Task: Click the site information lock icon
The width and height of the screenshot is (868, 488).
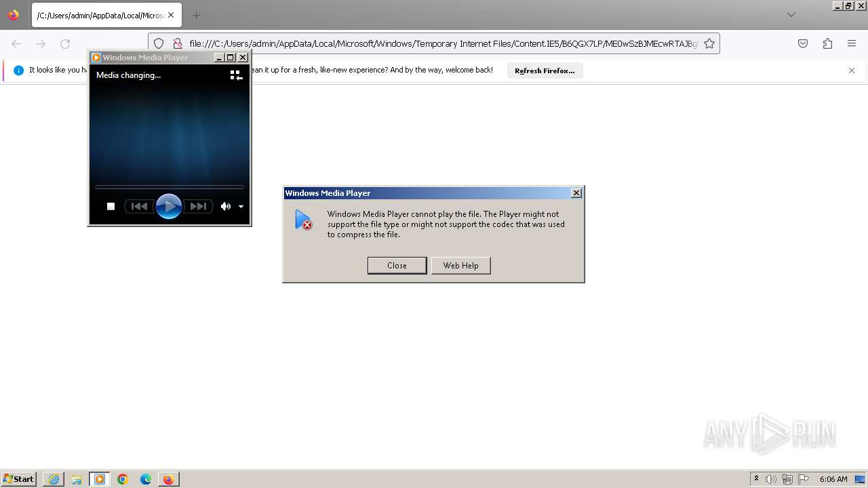Action: tap(178, 43)
